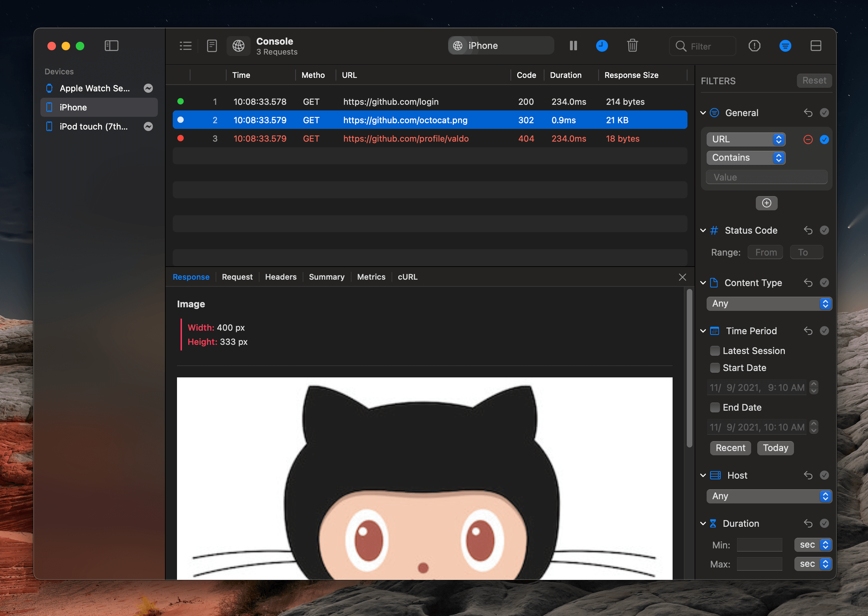This screenshot has height=616, width=868.
Task: Switch to the Request tab
Action: (238, 277)
